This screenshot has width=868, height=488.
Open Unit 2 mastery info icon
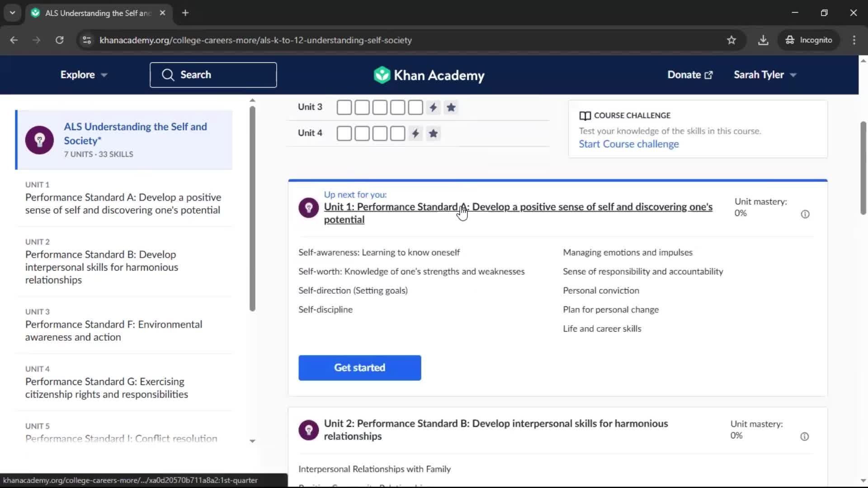[805, 436]
